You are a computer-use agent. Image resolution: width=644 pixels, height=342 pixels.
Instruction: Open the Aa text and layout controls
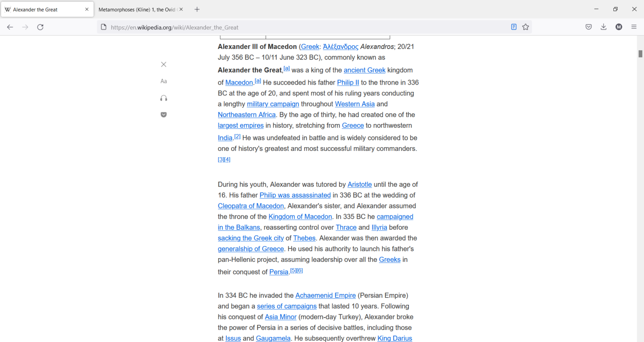click(x=164, y=81)
